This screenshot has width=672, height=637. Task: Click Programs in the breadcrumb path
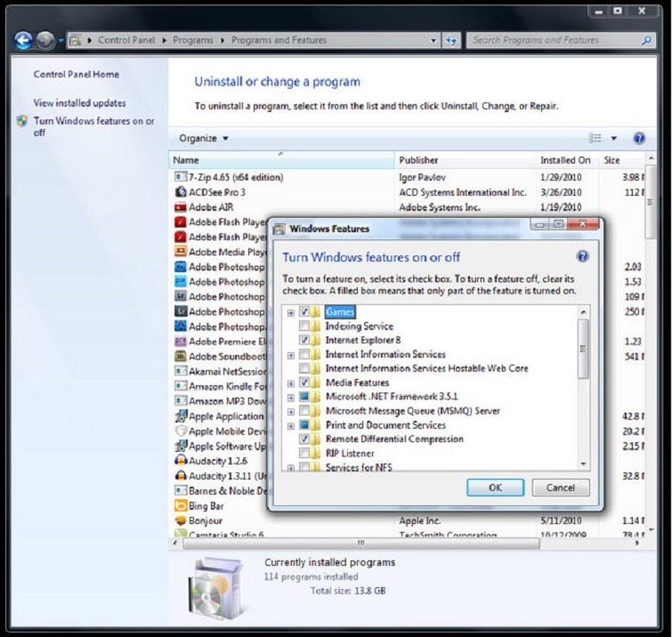(193, 40)
